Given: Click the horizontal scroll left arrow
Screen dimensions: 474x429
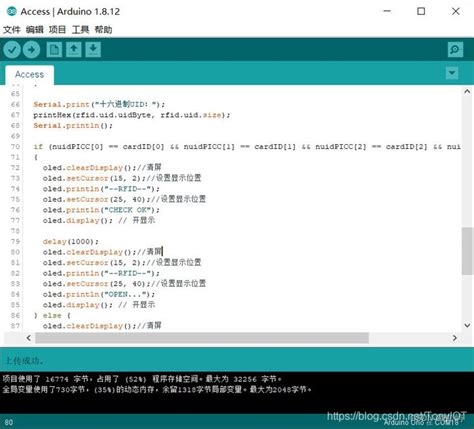Looking at the screenshot, I should point(29,338).
